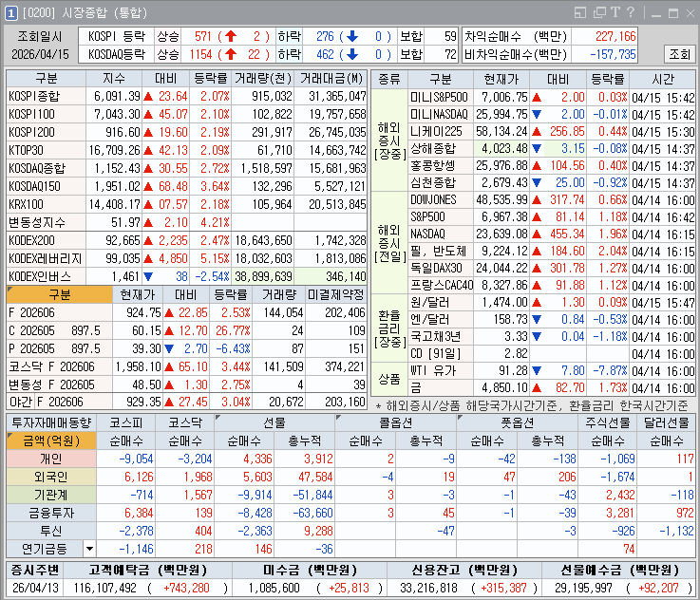Click the 엔/달러 exchange rate row
This screenshot has height=600, width=700.
[552, 319]
